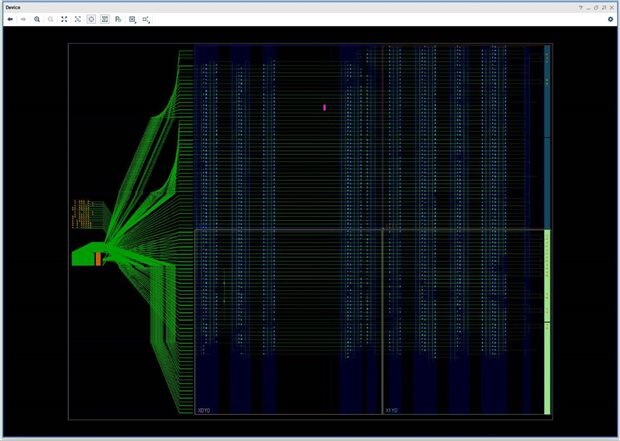Open the cell drag-and-drop modes dropdown
The width and height of the screenshot is (620, 441).
click(x=147, y=19)
